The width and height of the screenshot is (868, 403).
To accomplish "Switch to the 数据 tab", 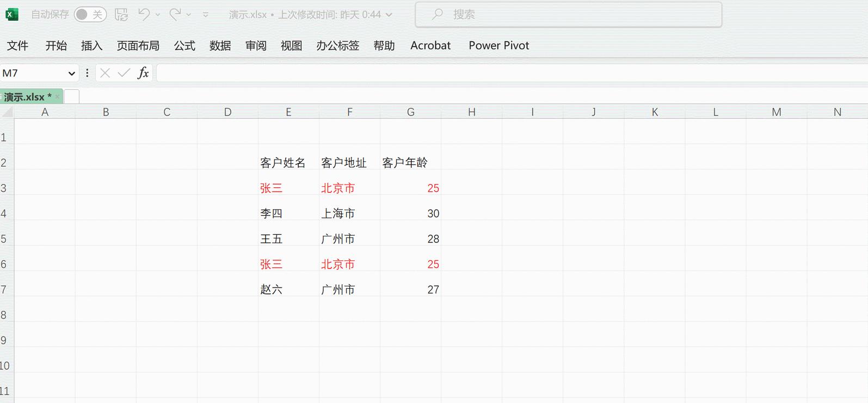I will (x=220, y=46).
